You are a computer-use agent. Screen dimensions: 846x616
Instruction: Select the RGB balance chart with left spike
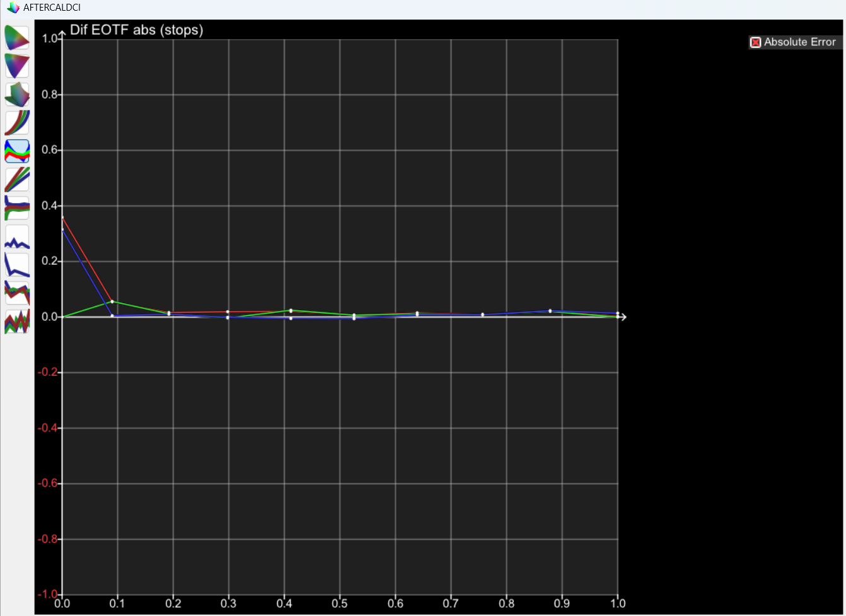[17, 207]
